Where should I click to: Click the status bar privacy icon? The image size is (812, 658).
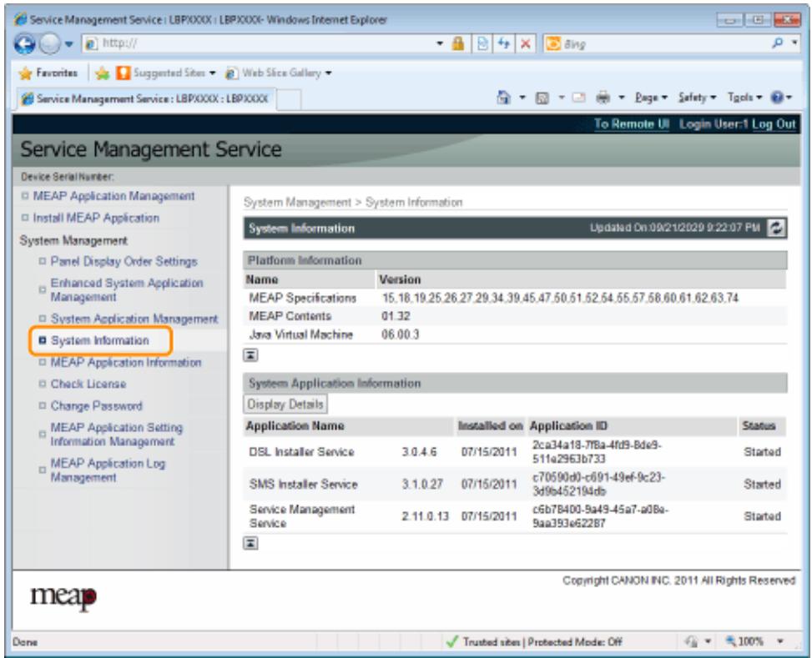691,642
